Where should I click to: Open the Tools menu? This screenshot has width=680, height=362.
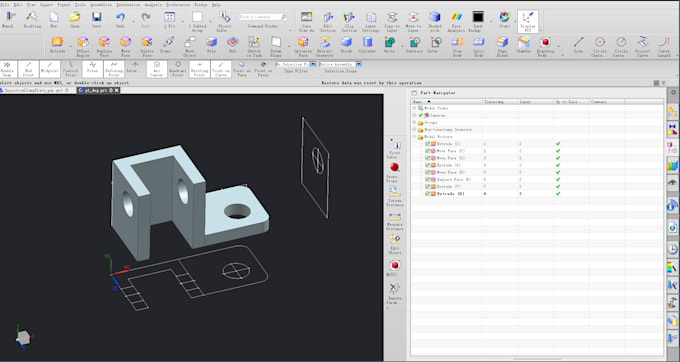pos(80,5)
